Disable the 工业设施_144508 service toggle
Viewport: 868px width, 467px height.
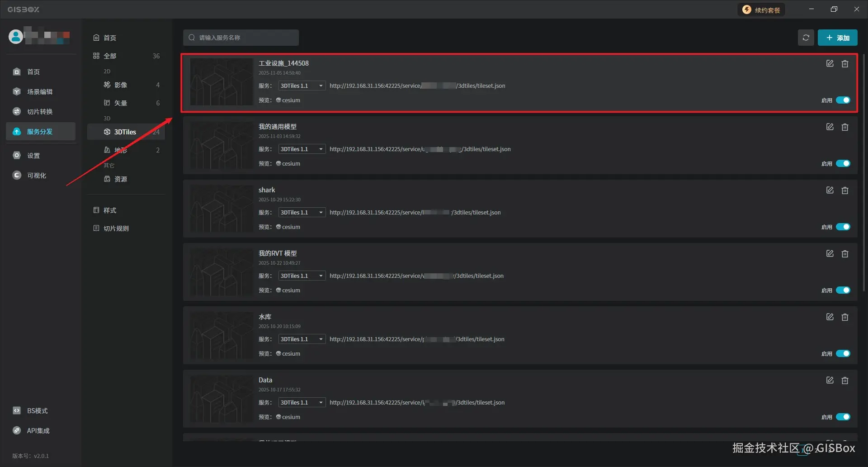pos(843,100)
